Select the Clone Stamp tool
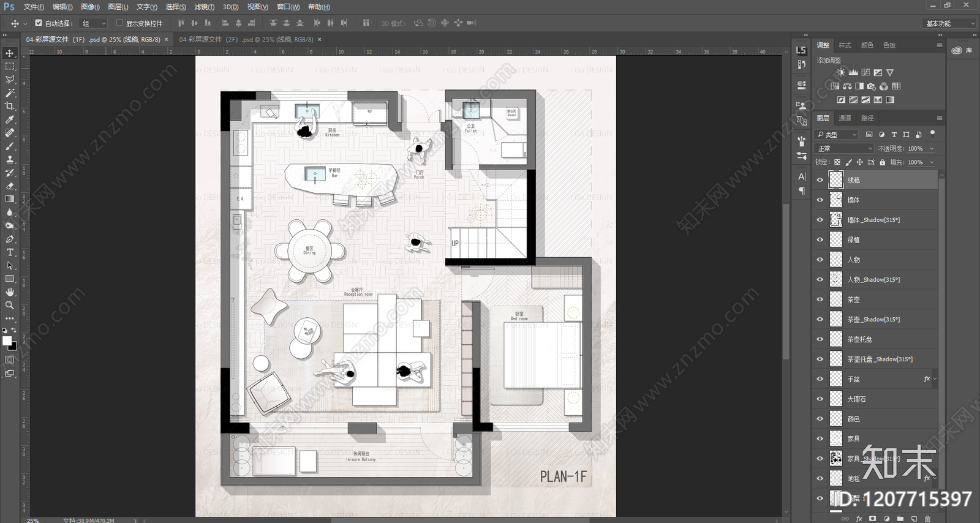 click(10, 159)
